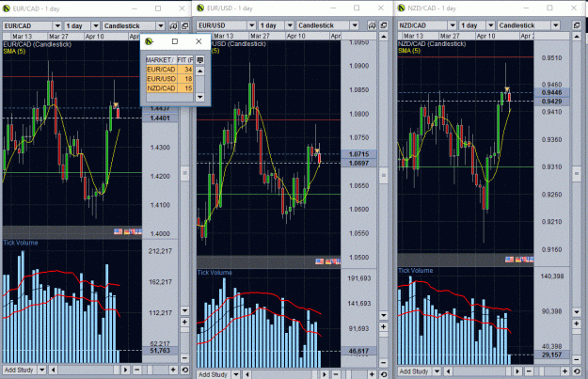The image size is (588, 379).
Task: Click the economic event flags on NZD/CAD chart
Action: coord(519,259)
